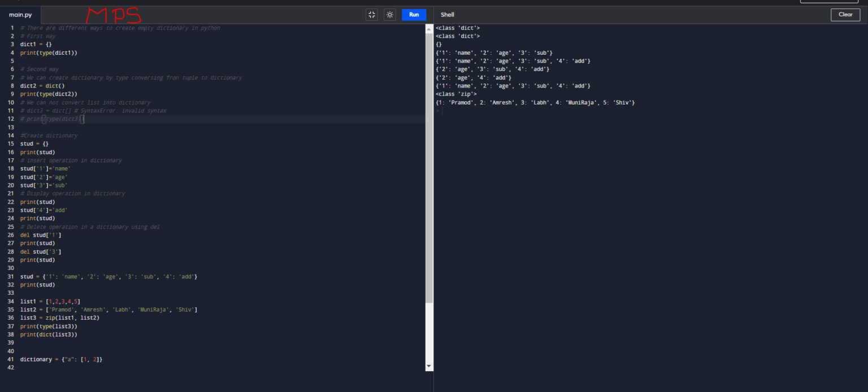Click the editor scrollbar down arrow
Screen dimensions: 868x392
(x=429, y=367)
